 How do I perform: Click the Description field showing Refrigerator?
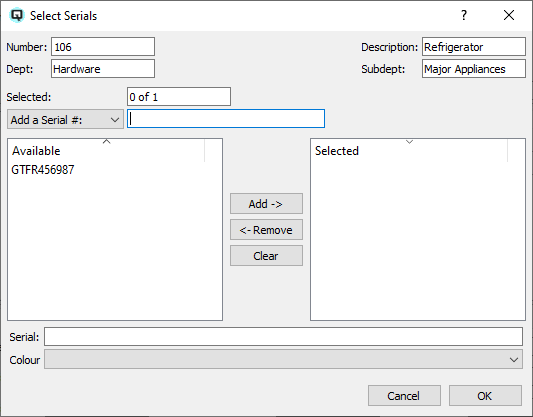[x=474, y=47]
